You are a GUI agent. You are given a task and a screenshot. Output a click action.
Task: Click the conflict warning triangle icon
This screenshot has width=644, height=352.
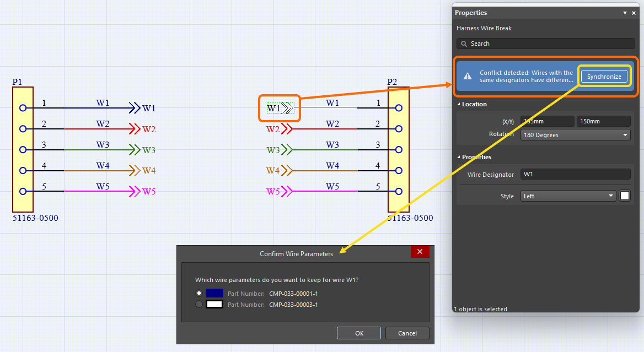click(x=468, y=77)
